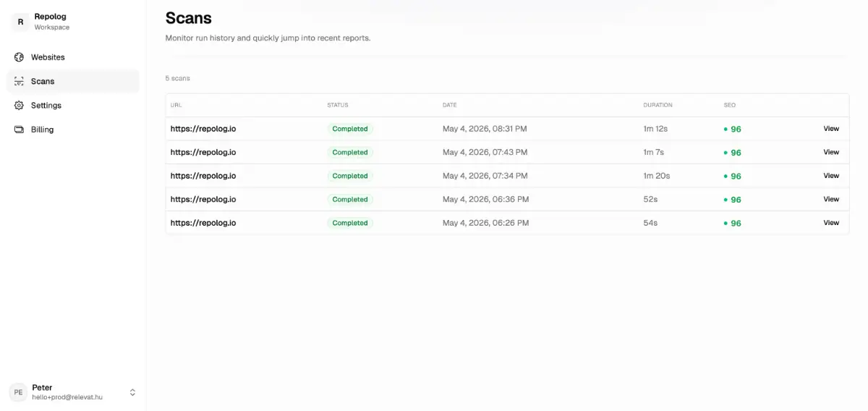
Task: Click the STATUS column header
Action: (338, 105)
